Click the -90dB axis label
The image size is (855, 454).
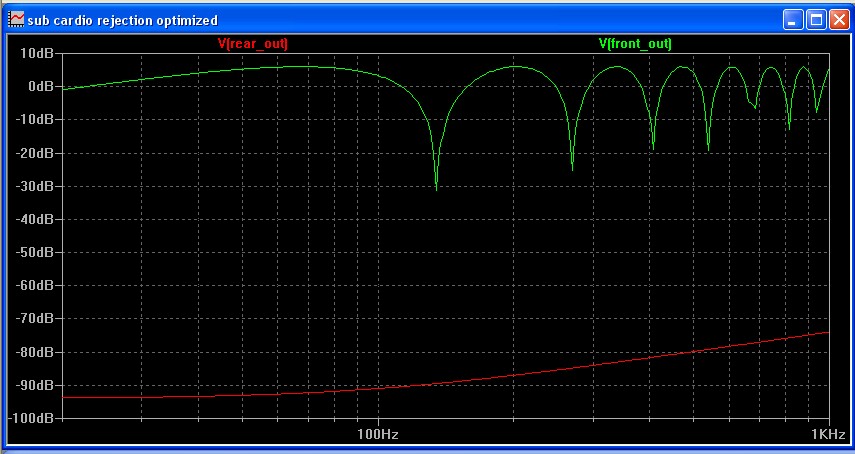pos(34,385)
